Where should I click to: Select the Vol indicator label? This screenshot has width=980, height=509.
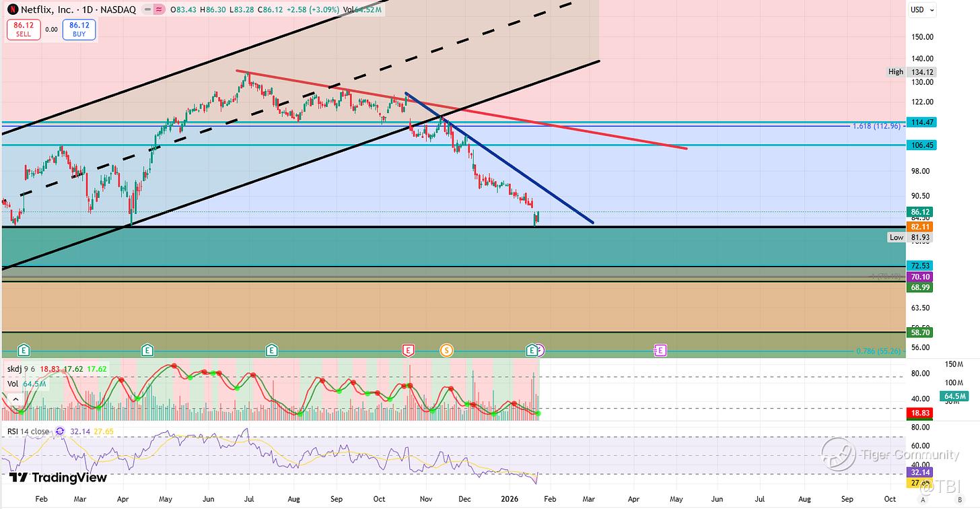pos(13,384)
